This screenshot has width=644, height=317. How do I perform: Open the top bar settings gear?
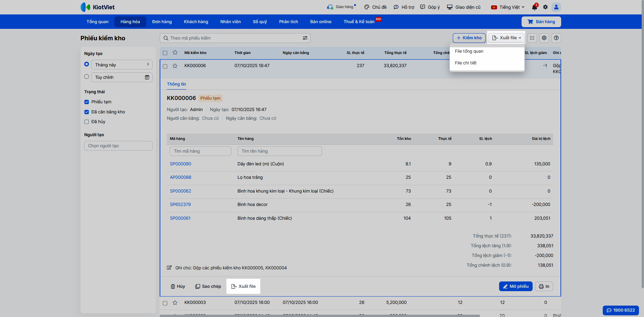pos(545,7)
